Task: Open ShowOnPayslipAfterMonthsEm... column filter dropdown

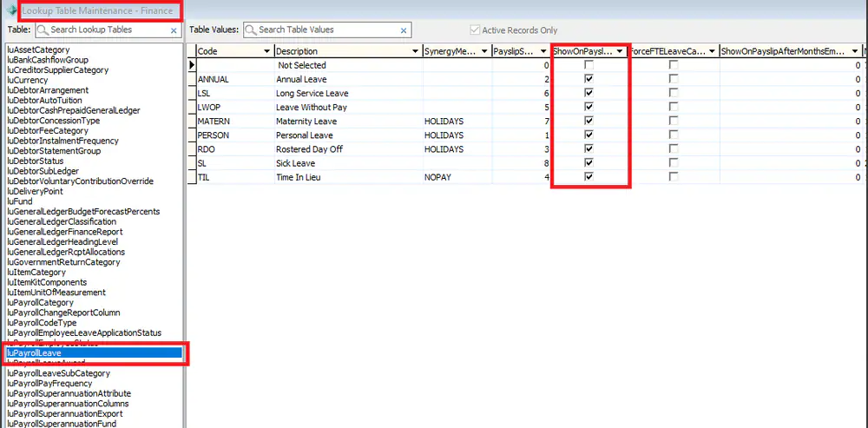Action: [x=853, y=51]
